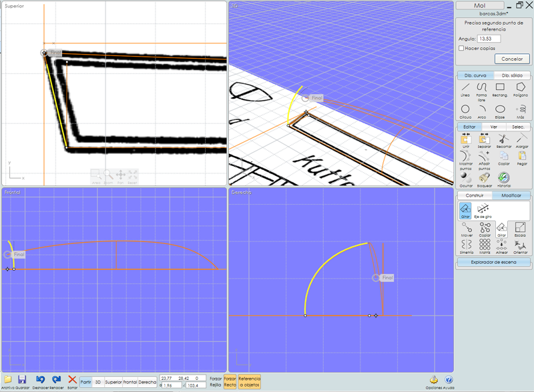Image resolution: width=534 pixels, height=392 pixels.
Task: Select the Partir split view button
Action: click(86, 382)
